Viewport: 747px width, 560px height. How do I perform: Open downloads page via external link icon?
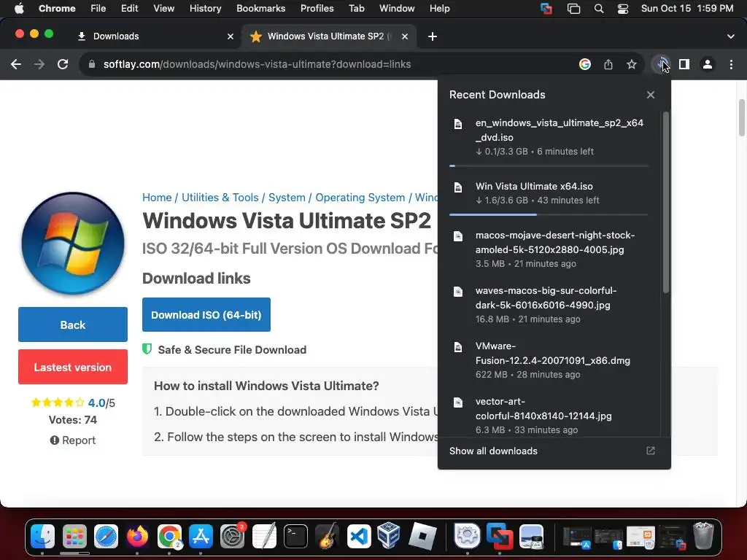(650, 451)
